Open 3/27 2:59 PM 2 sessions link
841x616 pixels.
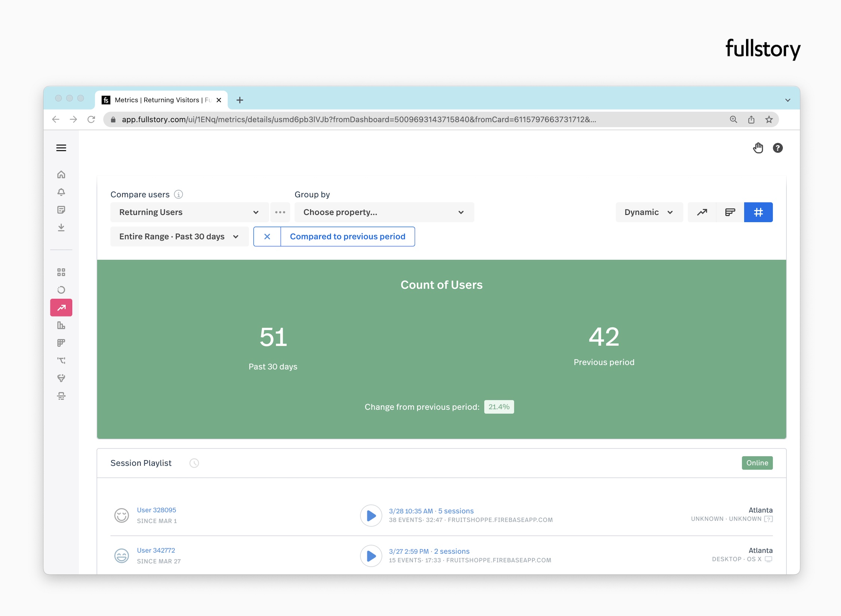pyautogui.click(x=429, y=551)
